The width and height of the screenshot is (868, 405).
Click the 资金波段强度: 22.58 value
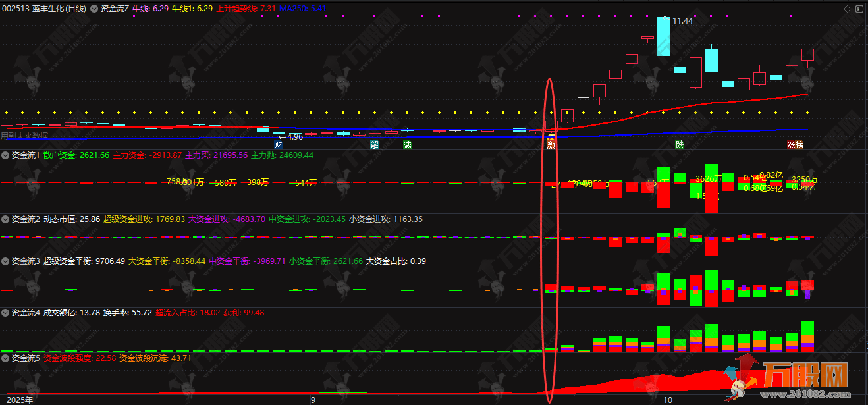(80, 358)
